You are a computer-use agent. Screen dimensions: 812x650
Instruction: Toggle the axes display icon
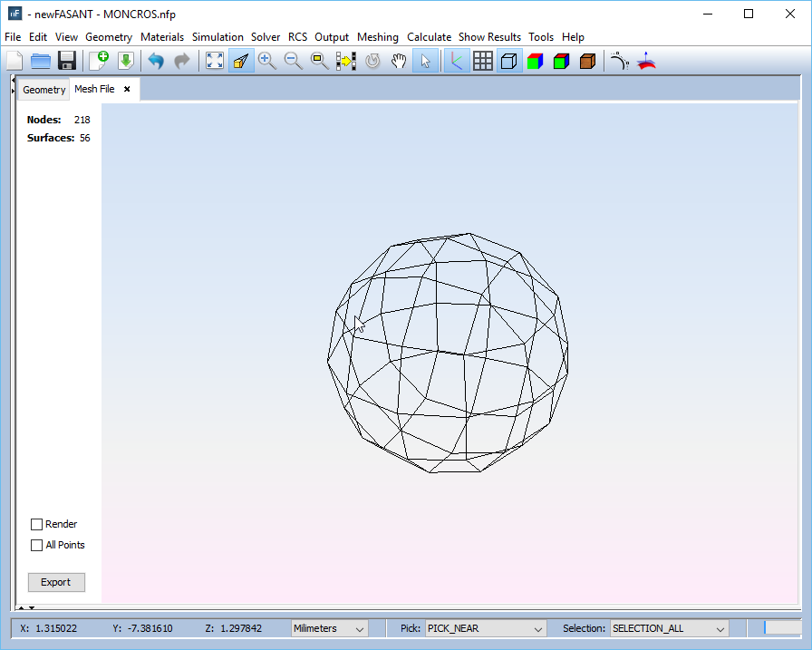pyautogui.click(x=457, y=61)
